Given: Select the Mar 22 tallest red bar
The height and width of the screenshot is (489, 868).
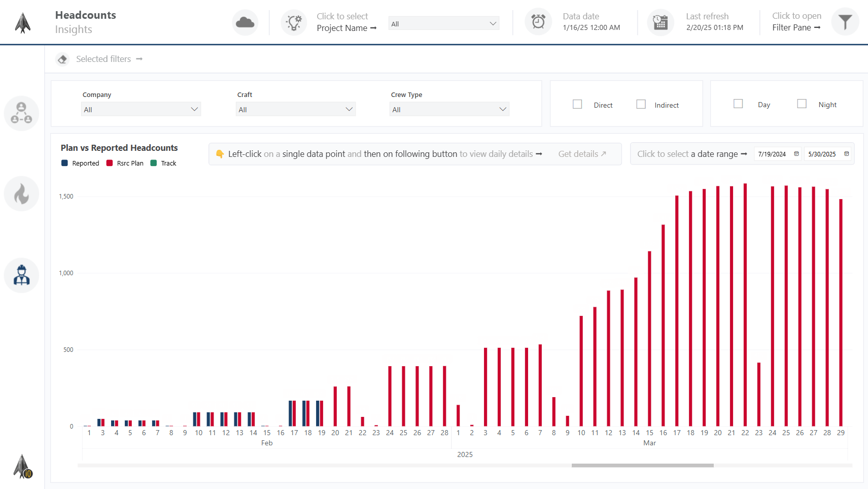Looking at the screenshot, I should click(745, 305).
